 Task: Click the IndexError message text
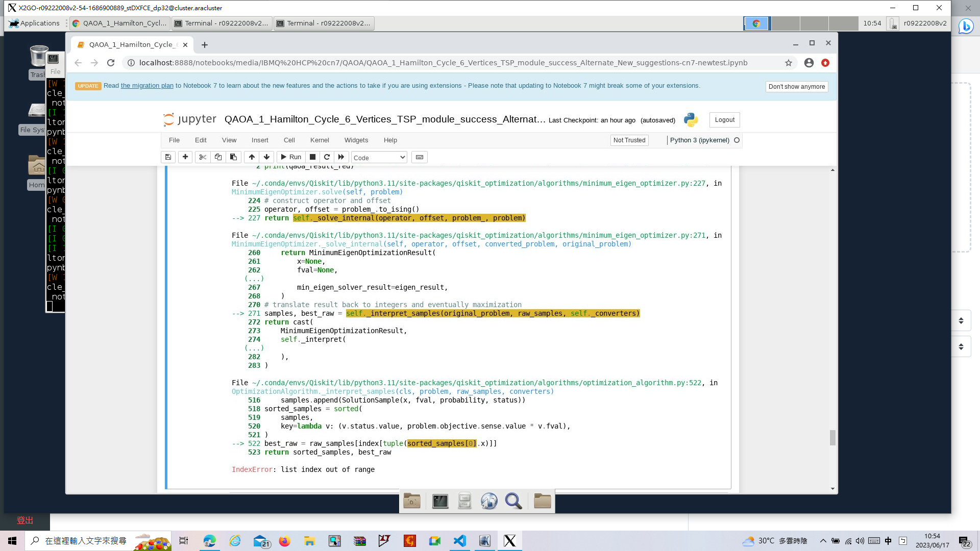[x=303, y=469]
